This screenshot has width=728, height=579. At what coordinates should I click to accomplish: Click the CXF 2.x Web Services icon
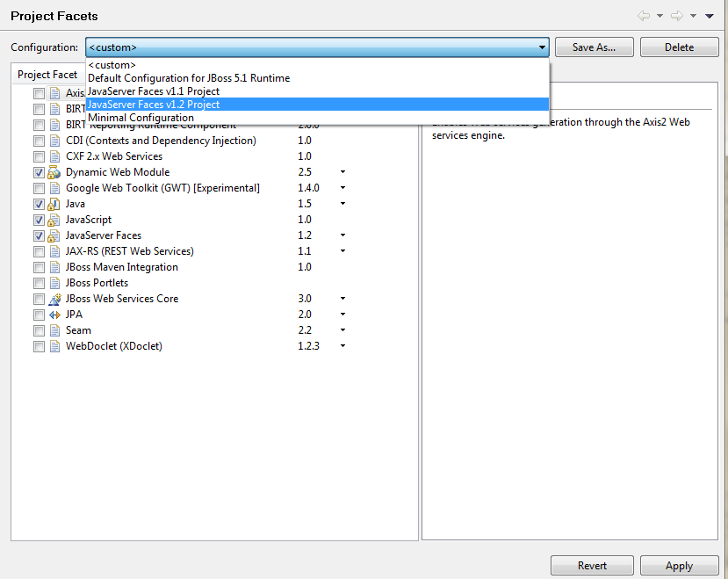pos(54,156)
